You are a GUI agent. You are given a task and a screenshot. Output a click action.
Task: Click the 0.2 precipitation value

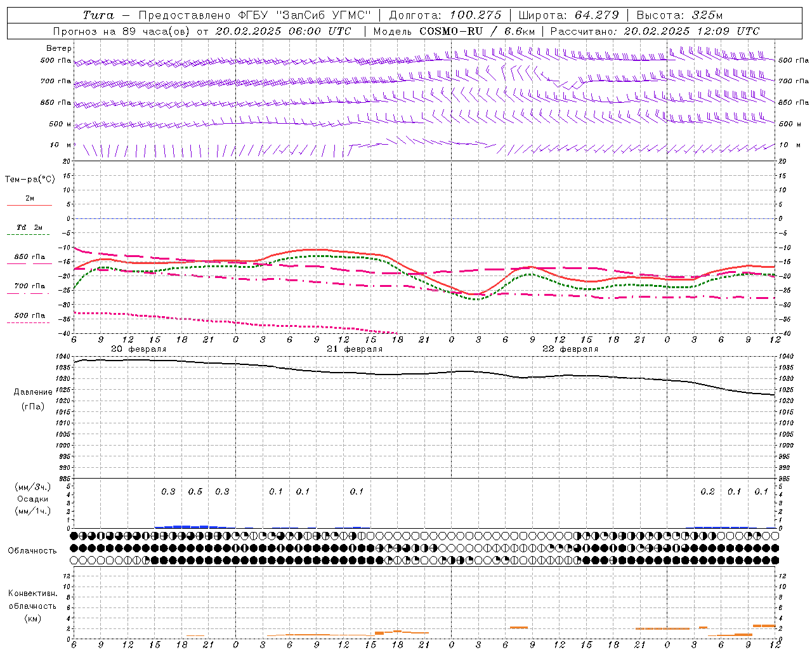tap(707, 491)
